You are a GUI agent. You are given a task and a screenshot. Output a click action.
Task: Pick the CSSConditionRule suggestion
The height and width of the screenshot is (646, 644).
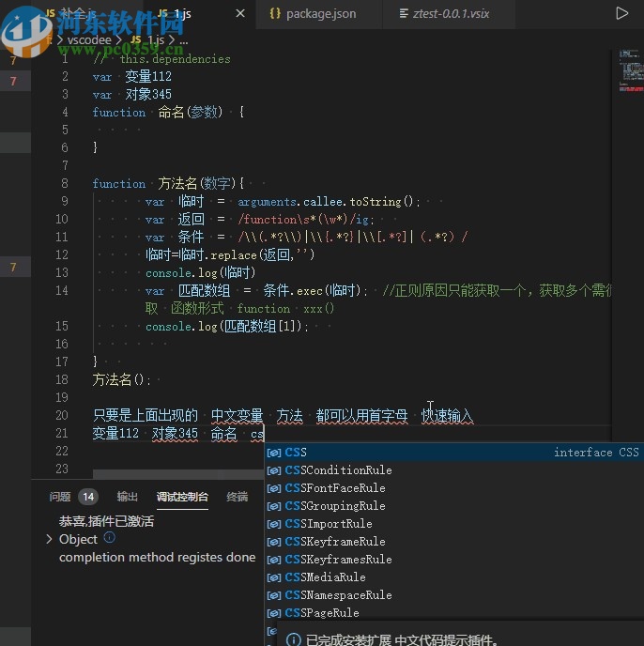pyautogui.click(x=454, y=470)
